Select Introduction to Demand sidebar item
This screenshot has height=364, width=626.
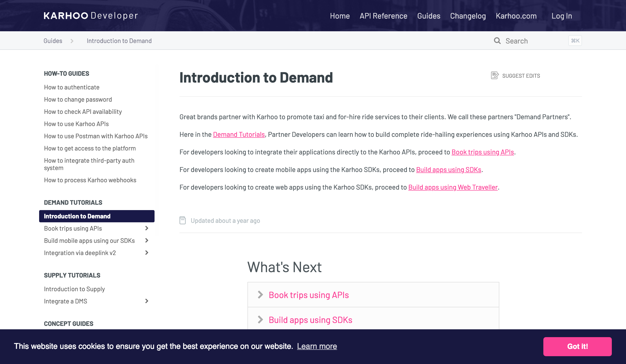click(x=97, y=216)
